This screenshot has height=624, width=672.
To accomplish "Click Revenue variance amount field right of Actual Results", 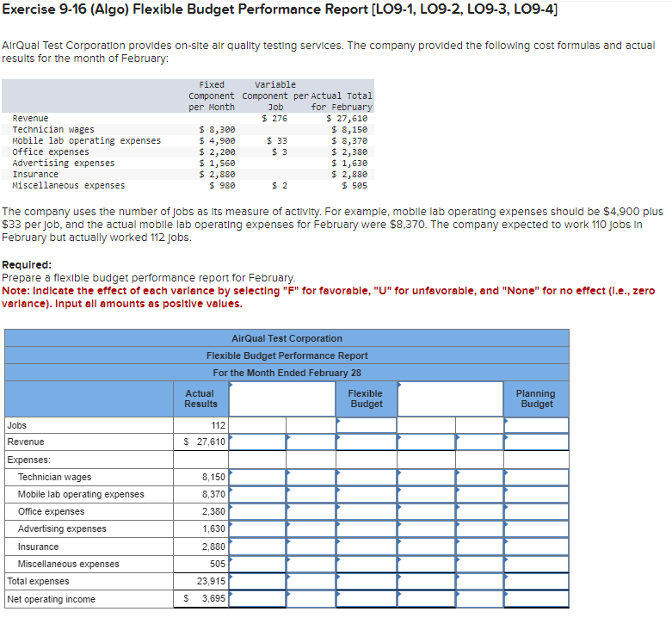I will (257, 442).
